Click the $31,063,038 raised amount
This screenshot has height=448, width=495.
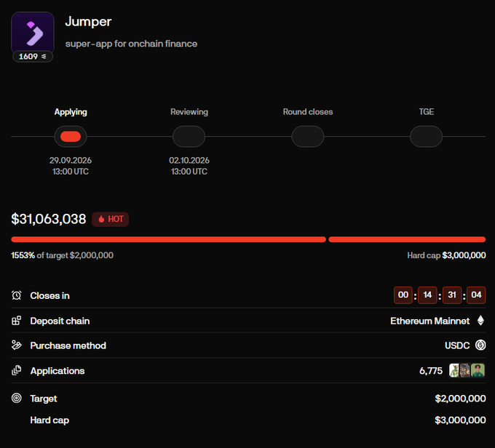click(x=49, y=219)
